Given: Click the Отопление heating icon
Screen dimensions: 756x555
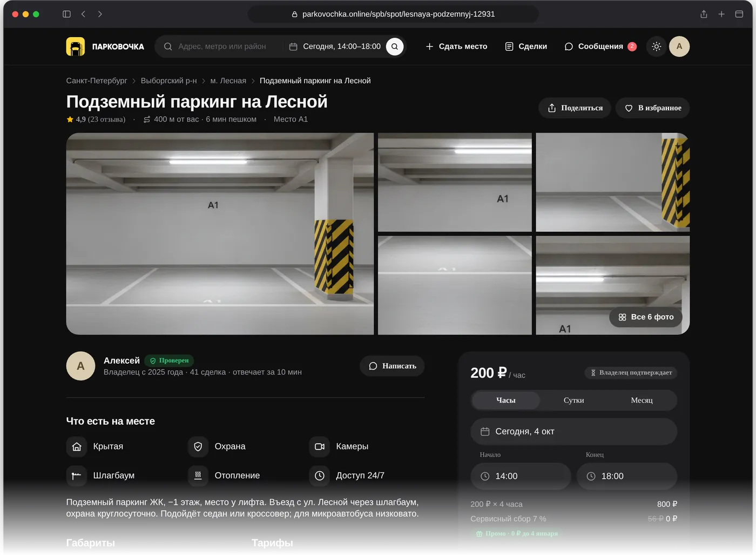Looking at the screenshot, I should click(198, 476).
